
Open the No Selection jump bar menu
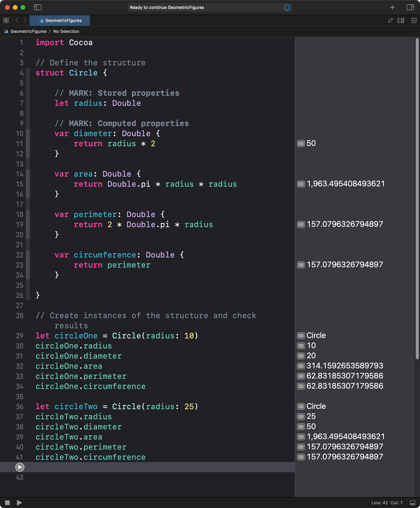coord(66,32)
